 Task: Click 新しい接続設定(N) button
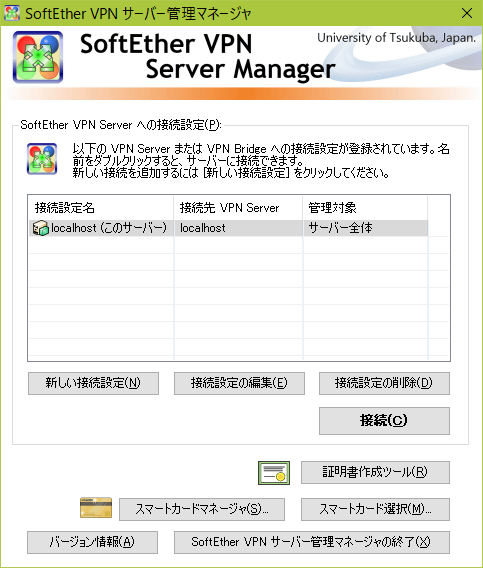pyautogui.click(x=93, y=383)
